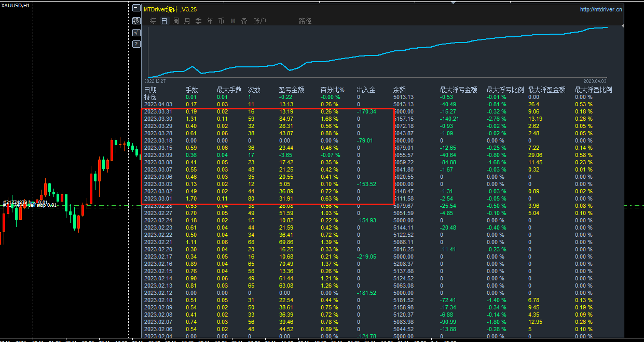Image resolution: width=644 pixels, height=342 pixels.
Task: Open the 备 notes tab
Action: click(x=244, y=21)
